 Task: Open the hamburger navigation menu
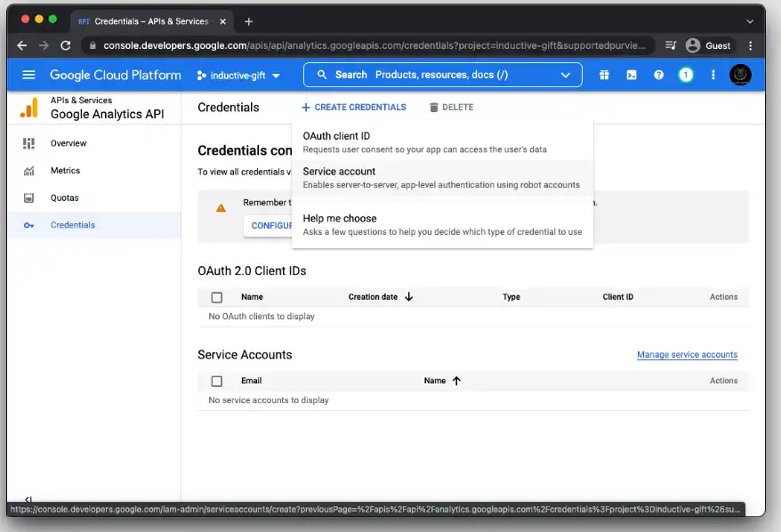coord(28,75)
